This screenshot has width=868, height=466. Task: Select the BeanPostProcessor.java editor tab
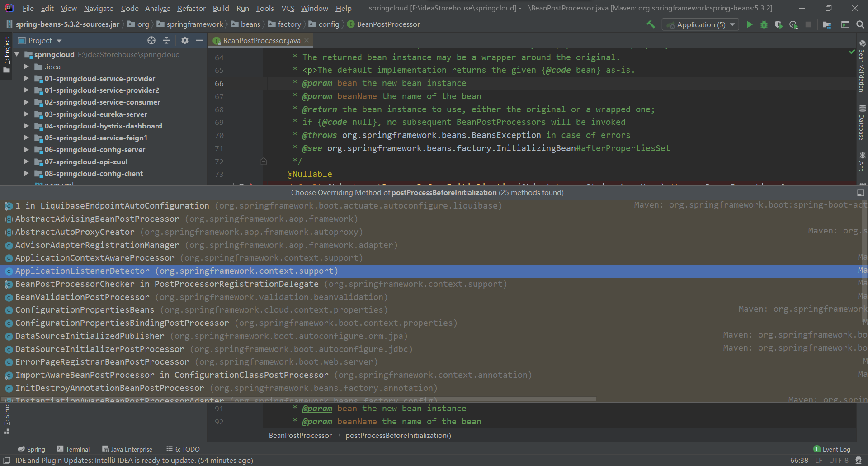coord(261,40)
